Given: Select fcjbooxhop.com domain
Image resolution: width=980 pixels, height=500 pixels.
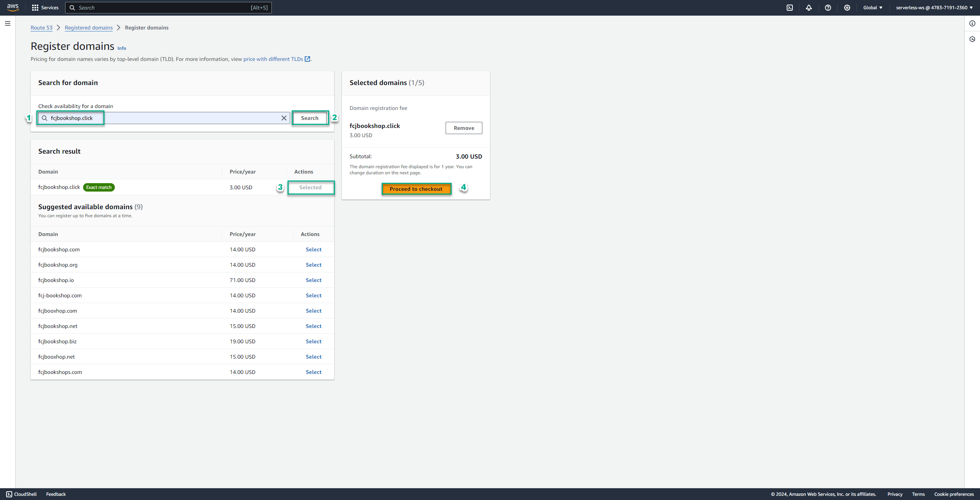Looking at the screenshot, I should pyautogui.click(x=314, y=311).
